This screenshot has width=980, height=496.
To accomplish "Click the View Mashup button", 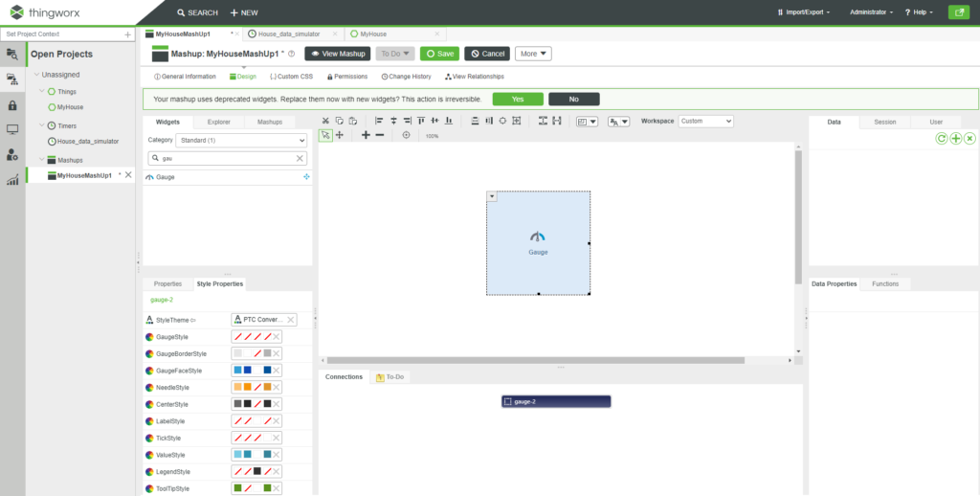I will [x=338, y=54].
